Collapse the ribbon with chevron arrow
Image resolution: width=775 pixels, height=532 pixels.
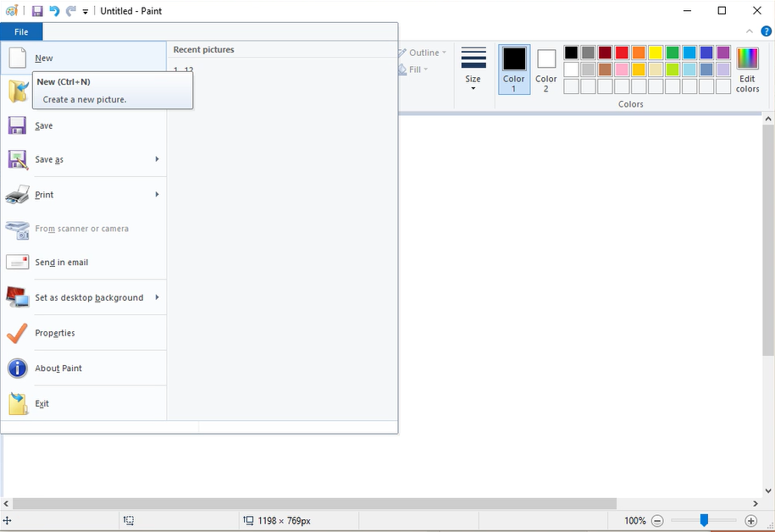750,31
